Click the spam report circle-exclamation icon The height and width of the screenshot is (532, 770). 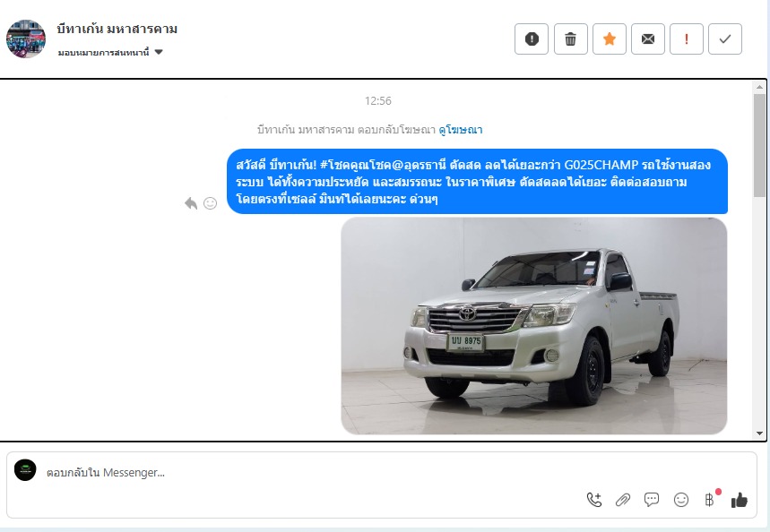pyautogui.click(x=532, y=39)
